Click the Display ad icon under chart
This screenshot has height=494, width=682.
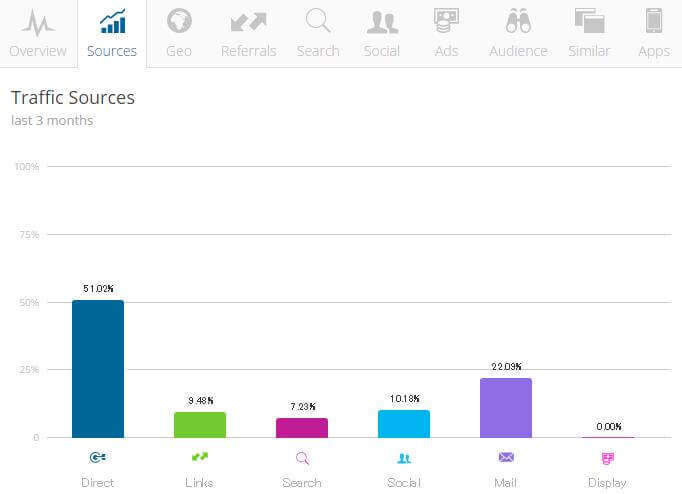click(x=608, y=458)
